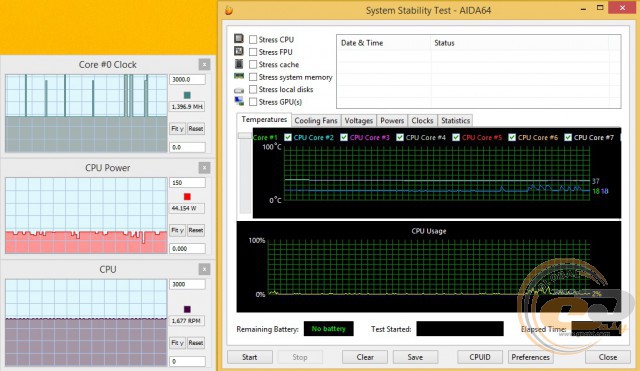Click the red color swatch for CPU Power
The height and width of the screenshot is (371, 640).
pyautogui.click(x=187, y=197)
